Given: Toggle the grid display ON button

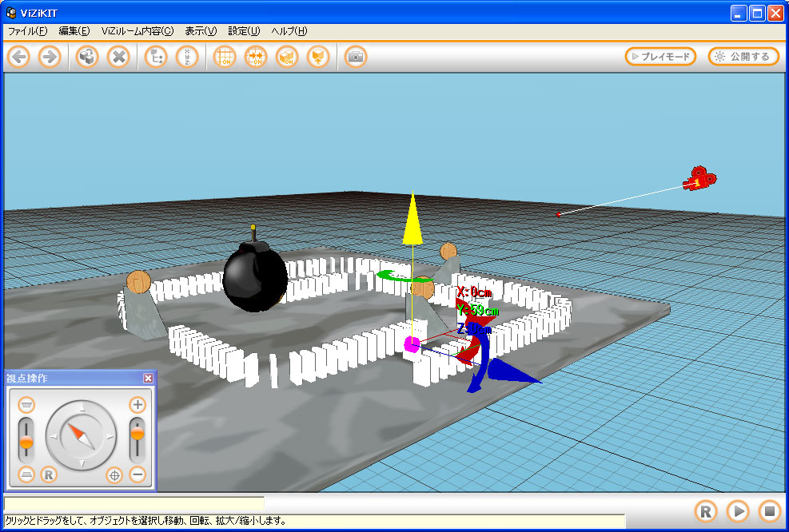Looking at the screenshot, I should (225, 57).
